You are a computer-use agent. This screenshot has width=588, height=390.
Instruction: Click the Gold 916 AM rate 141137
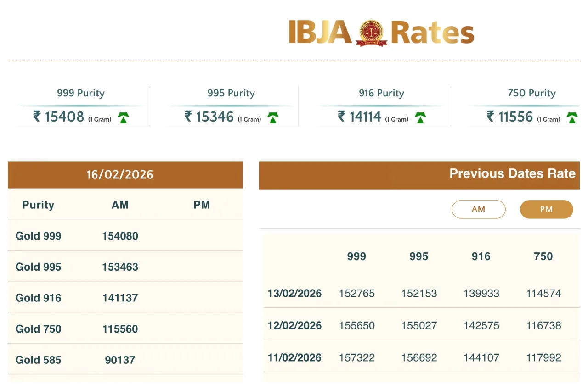point(120,298)
